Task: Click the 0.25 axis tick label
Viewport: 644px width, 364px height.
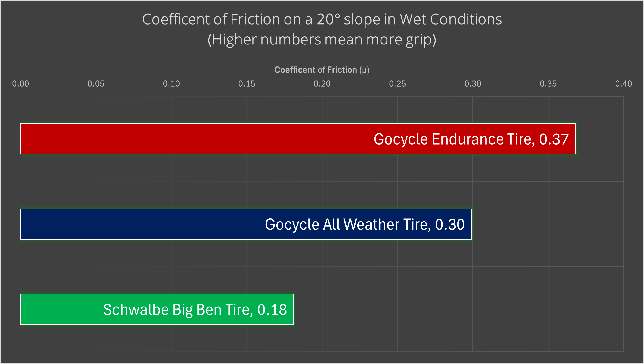Action: click(x=397, y=84)
